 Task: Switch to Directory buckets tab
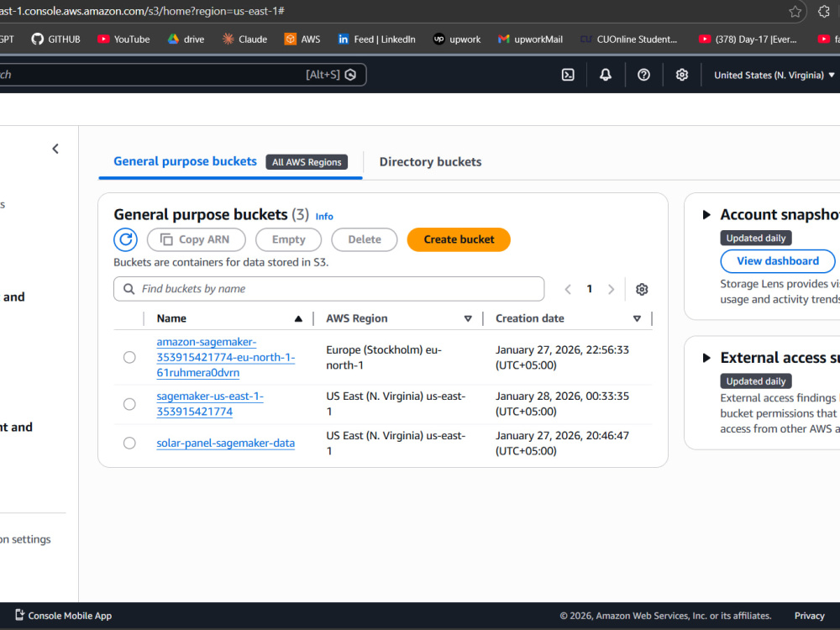point(430,162)
